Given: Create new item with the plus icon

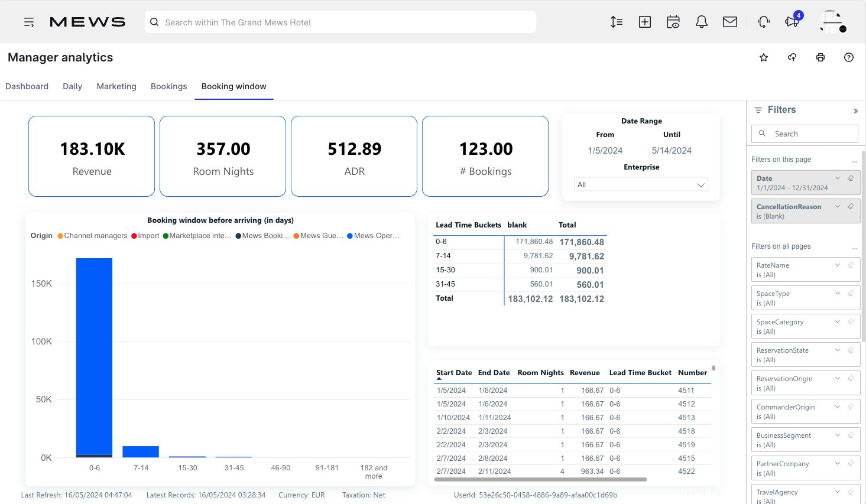Looking at the screenshot, I should click(644, 21).
